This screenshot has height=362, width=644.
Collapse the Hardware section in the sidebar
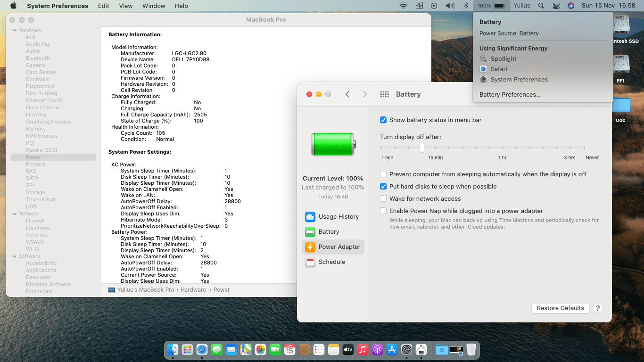click(x=14, y=30)
